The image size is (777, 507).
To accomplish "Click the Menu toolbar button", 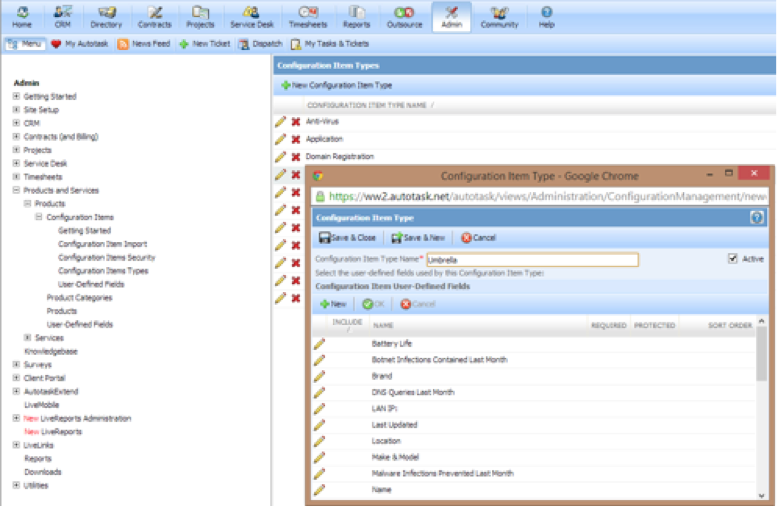I will [x=25, y=44].
